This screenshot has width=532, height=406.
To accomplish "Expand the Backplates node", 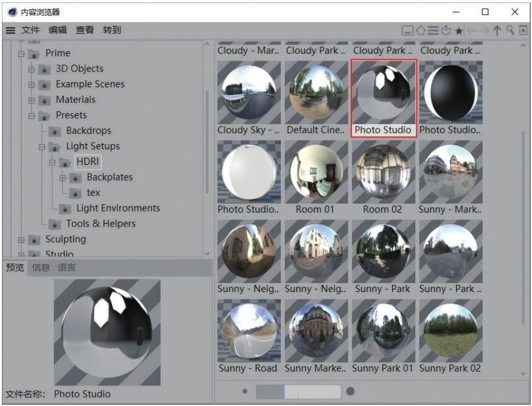I will 63,178.
